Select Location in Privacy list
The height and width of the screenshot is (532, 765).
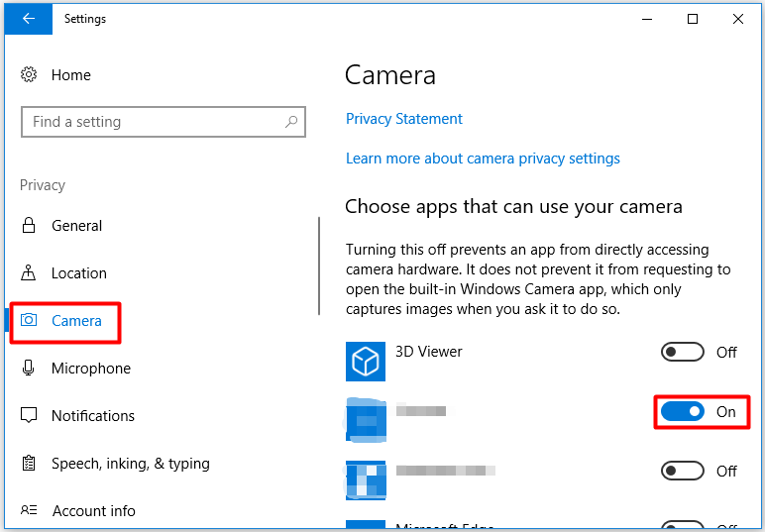[79, 273]
